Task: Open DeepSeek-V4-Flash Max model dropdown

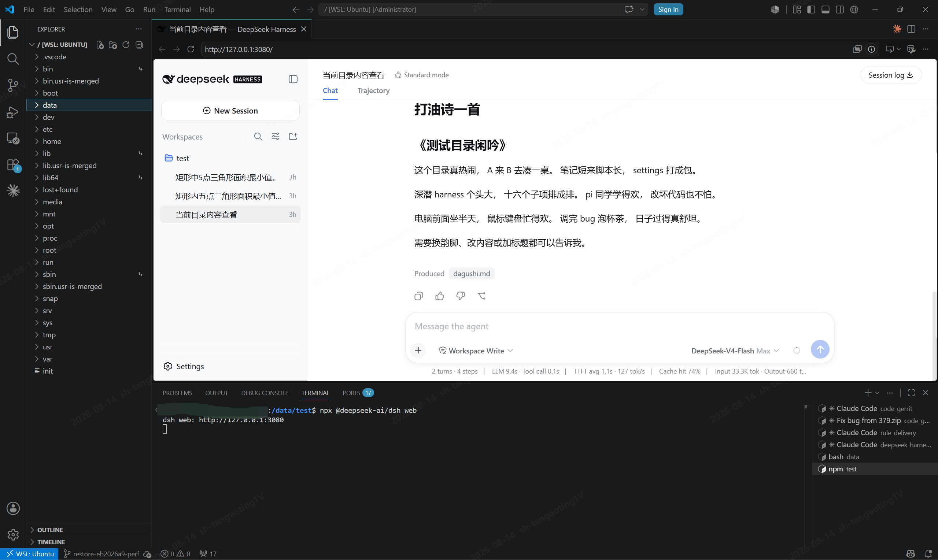Action: 735,351
